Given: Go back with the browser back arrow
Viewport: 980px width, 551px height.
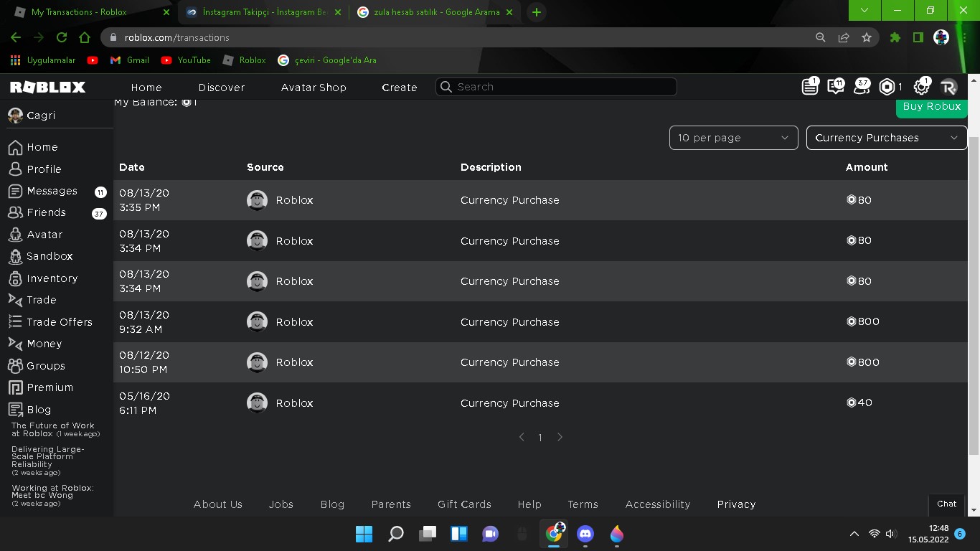Looking at the screenshot, I should (x=16, y=37).
